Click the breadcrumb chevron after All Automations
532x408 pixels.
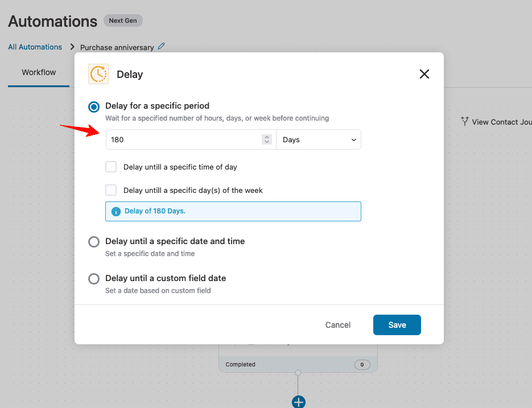(72, 47)
